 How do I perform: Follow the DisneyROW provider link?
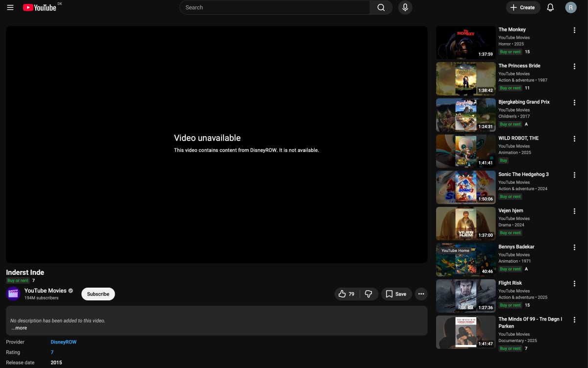pyautogui.click(x=63, y=342)
